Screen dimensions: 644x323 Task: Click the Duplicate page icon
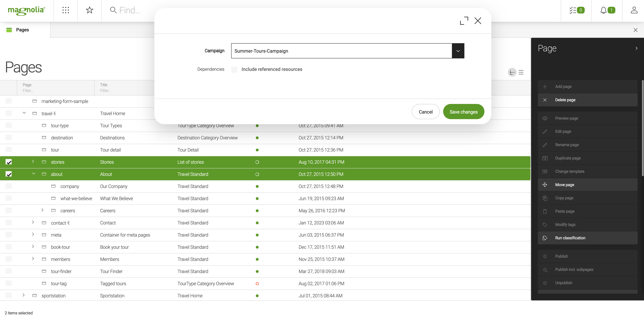coord(545,158)
